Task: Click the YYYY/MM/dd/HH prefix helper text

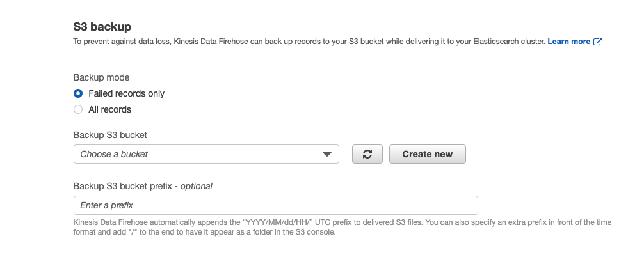Action: (x=342, y=227)
